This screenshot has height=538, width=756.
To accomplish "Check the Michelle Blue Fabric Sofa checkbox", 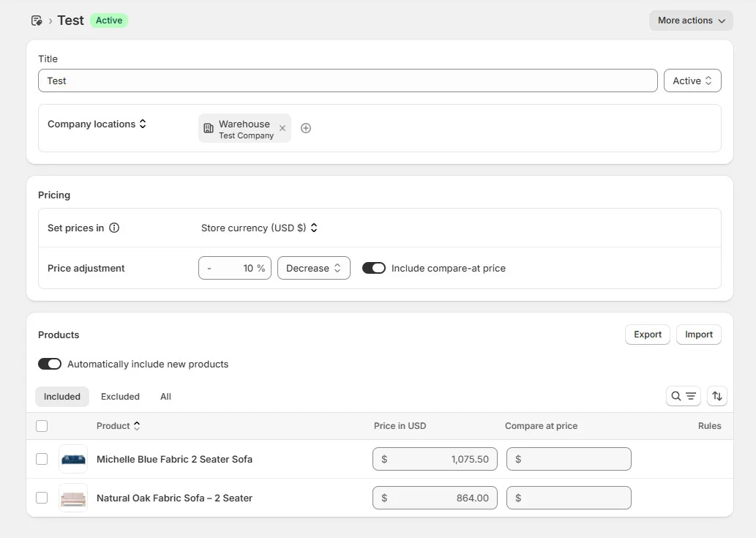I will tap(42, 459).
